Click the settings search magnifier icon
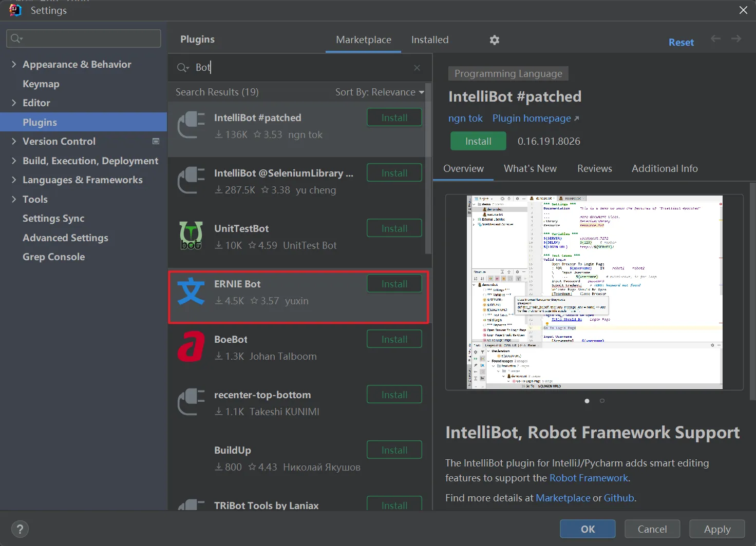Viewport: 756px width, 546px height. pyautogui.click(x=16, y=38)
